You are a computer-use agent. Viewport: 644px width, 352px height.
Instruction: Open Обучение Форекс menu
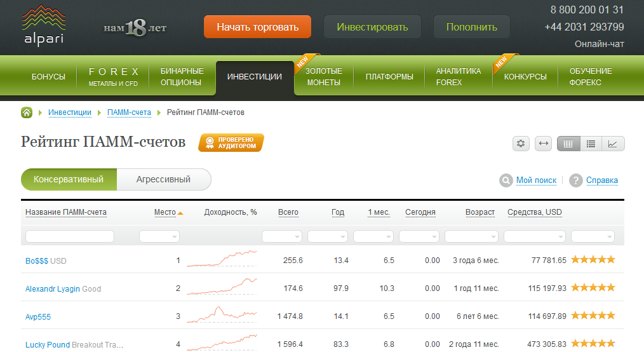591,77
